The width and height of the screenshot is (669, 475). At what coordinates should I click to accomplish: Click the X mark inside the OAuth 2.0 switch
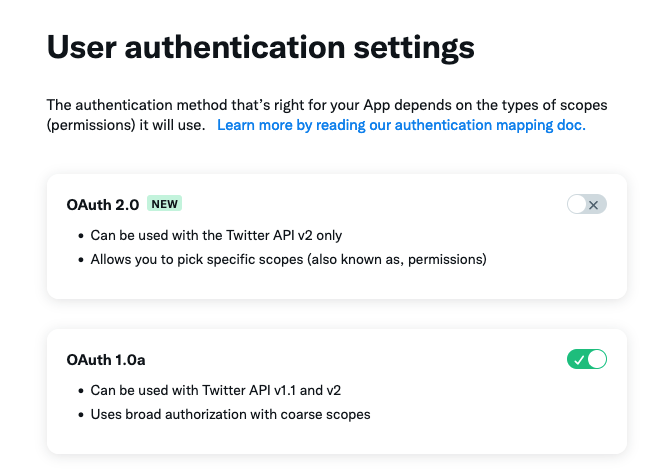point(593,205)
